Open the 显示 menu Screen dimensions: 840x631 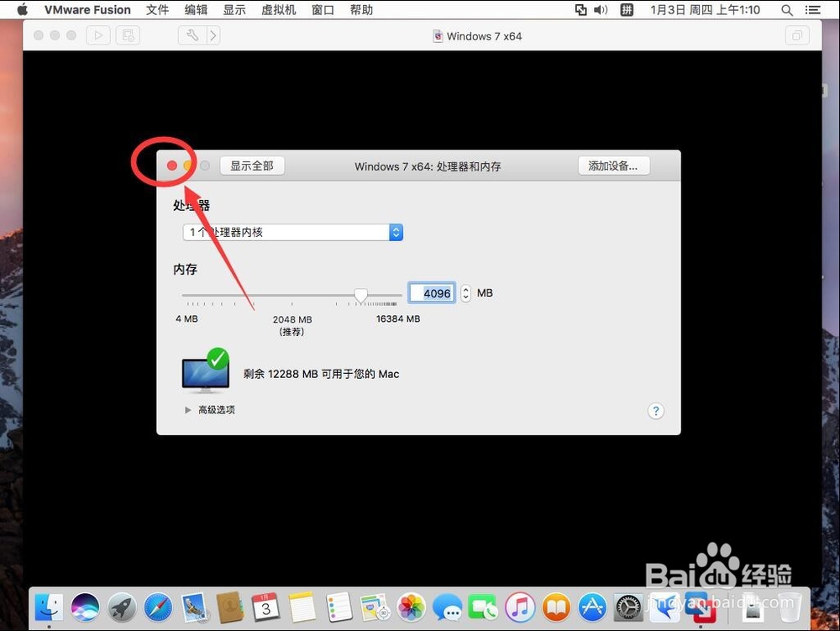(234, 9)
